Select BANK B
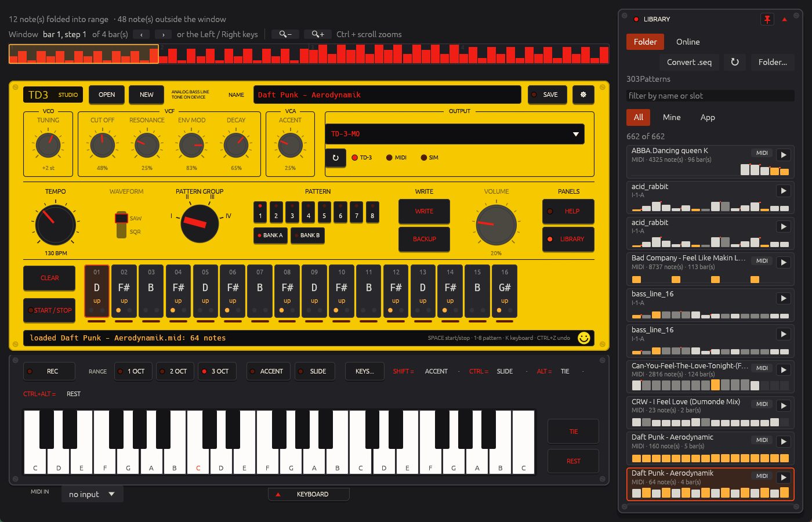Image resolution: width=812 pixels, height=522 pixels. coord(307,235)
